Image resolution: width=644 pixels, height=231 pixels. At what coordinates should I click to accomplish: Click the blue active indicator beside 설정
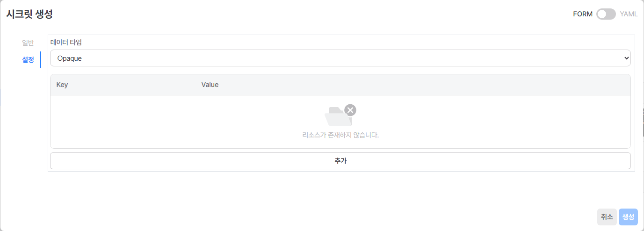pyautogui.click(x=41, y=60)
